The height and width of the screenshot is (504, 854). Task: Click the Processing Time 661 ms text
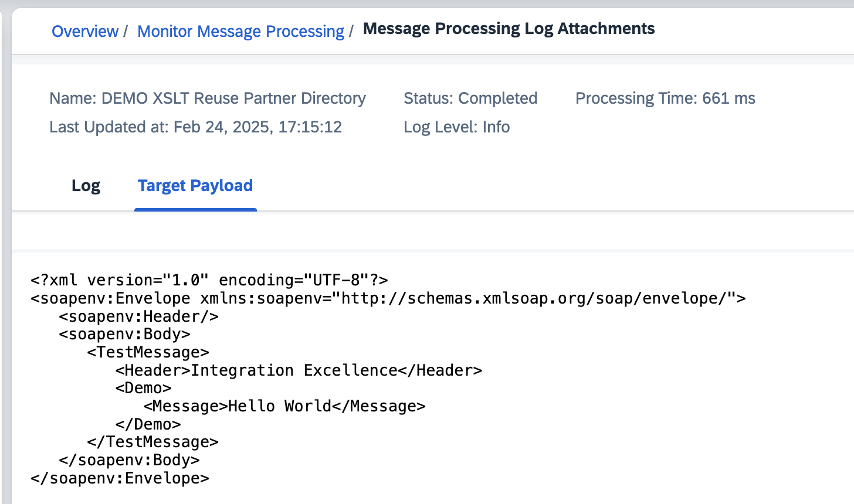click(665, 98)
